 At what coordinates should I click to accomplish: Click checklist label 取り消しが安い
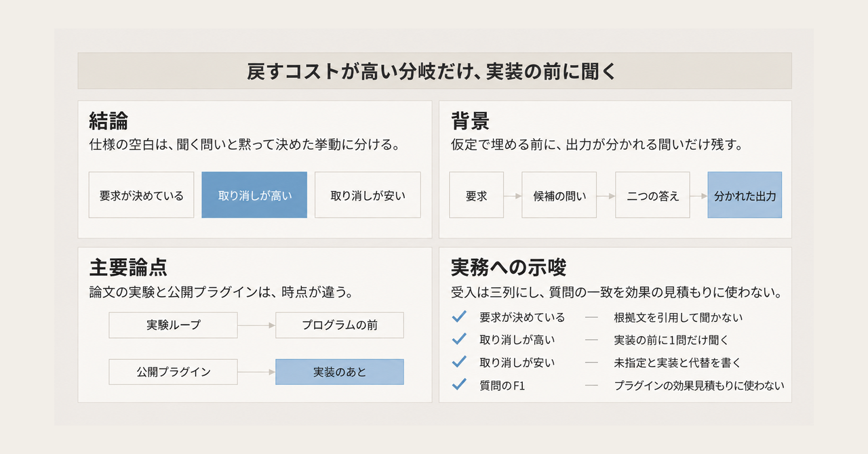(x=517, y=363)
